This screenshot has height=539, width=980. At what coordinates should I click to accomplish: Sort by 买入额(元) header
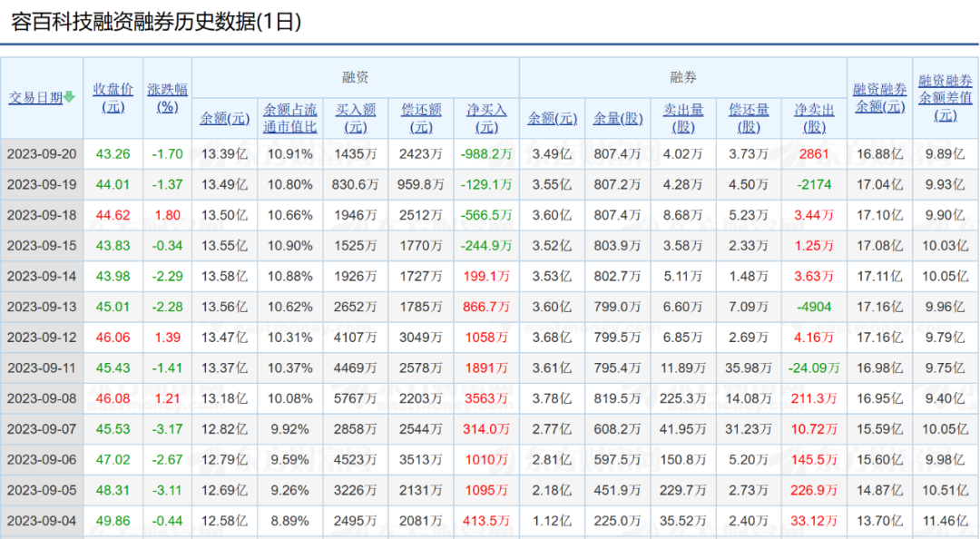(x=356, y=118)
